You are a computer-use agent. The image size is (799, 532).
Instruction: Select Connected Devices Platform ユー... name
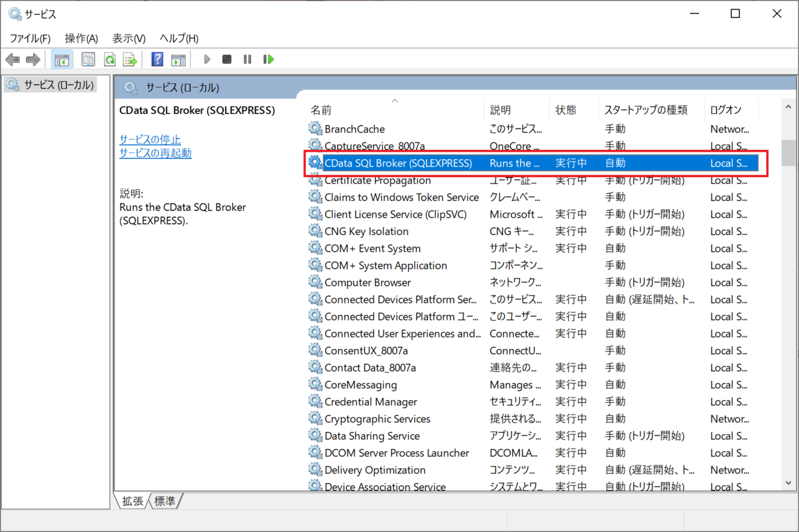pyautogui.click(x=401, y=316)
